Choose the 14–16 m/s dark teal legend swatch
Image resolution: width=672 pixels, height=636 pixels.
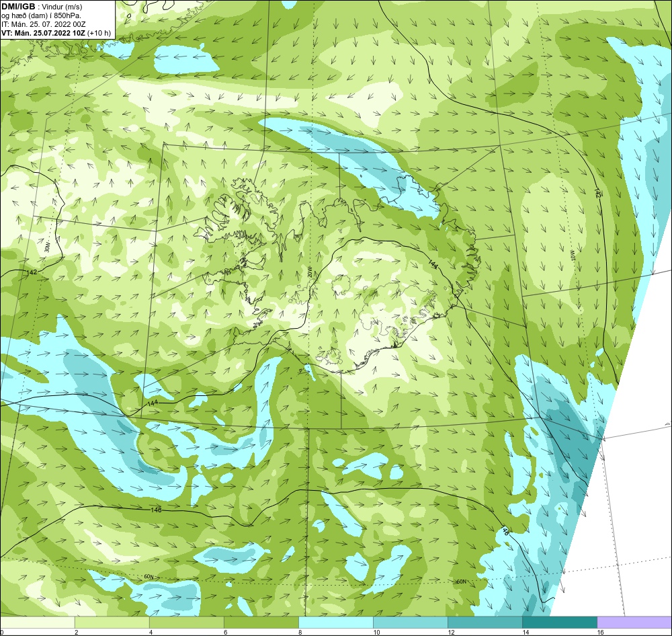(560, 622)
